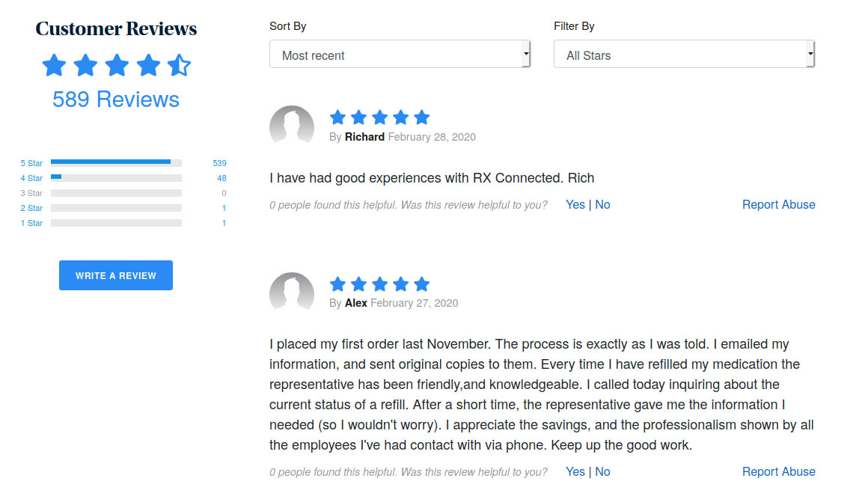868x502 pixels.
Task: Click Richard's reviewer avatar icon
Action: (x=292, y=125)
